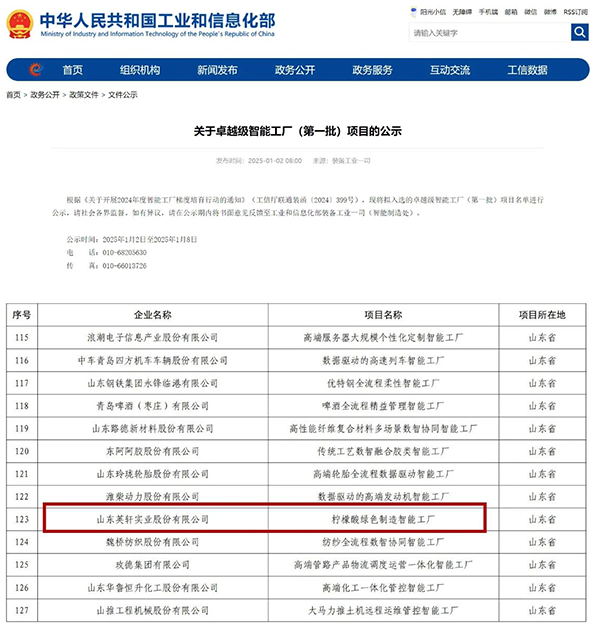The width and height of the screenshot is (593, 631).
Task: Click the phone number 010-68205630
Action: [x=125, y=252]
